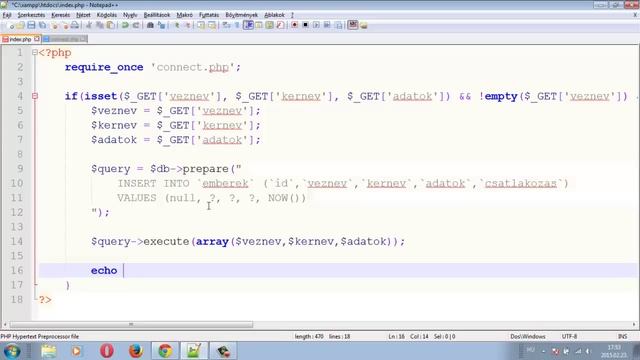Create a new document with the New toolbar icon

point(11,25)
